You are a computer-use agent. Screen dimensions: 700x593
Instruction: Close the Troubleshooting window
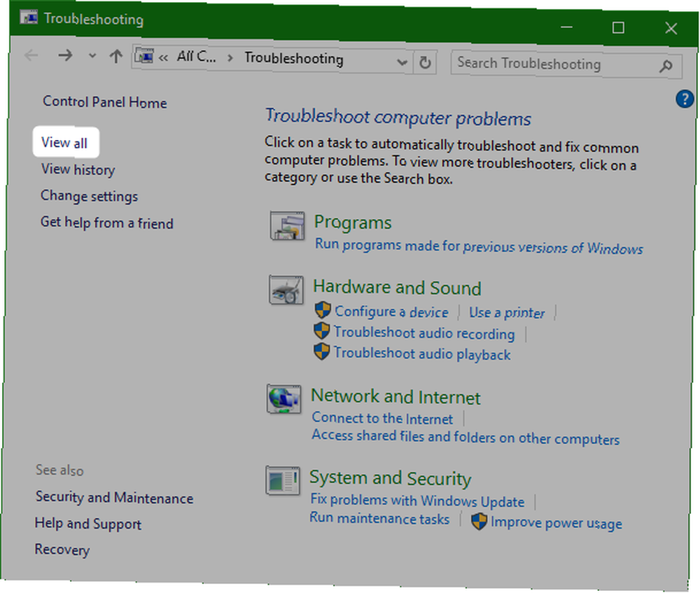tap(671, 29)
